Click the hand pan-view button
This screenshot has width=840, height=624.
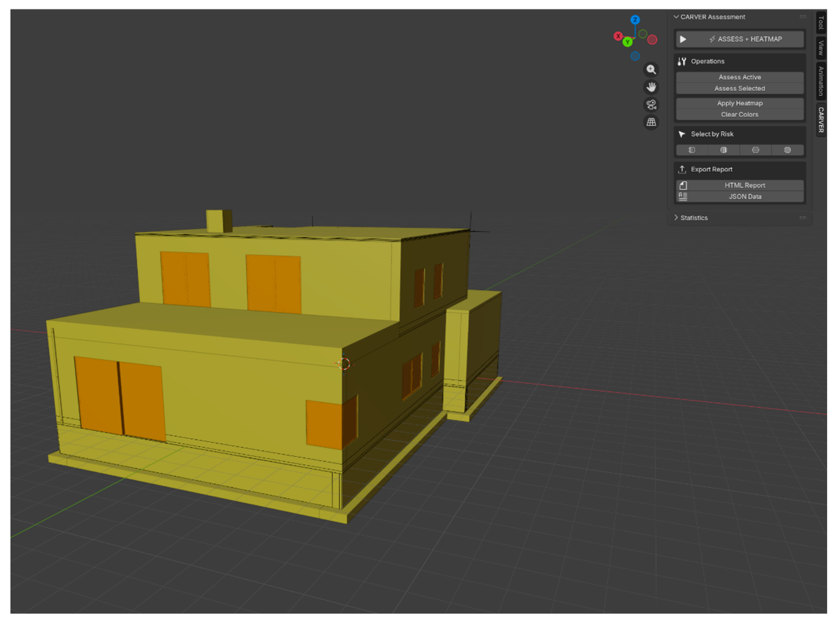click(x=651, y=87)
